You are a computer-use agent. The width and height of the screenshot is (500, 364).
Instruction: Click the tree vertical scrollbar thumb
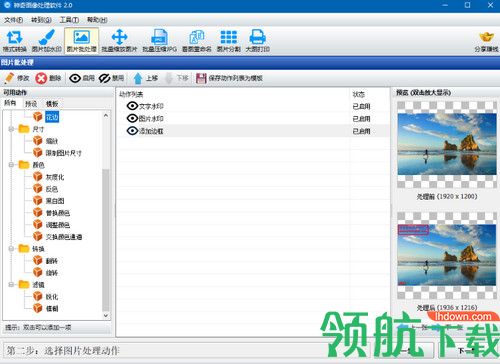(x=106, y=239)
